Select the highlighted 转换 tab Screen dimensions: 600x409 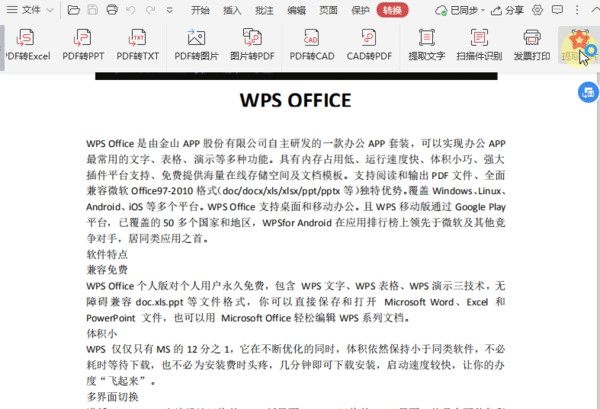392,10
